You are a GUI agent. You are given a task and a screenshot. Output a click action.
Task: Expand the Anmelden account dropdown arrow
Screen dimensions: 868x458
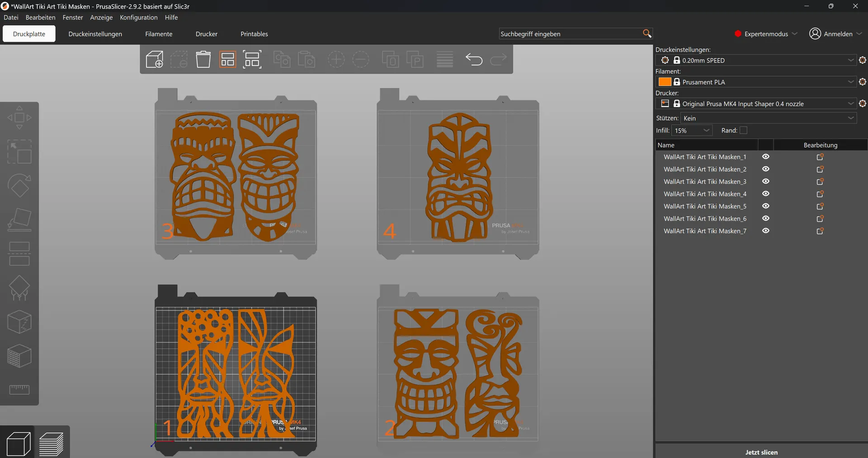coord(859,34)
